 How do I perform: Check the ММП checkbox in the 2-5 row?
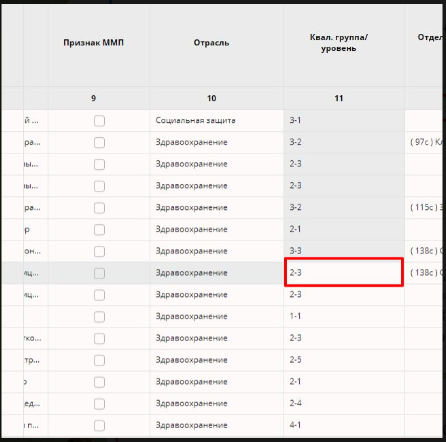[x=99, y=360]
